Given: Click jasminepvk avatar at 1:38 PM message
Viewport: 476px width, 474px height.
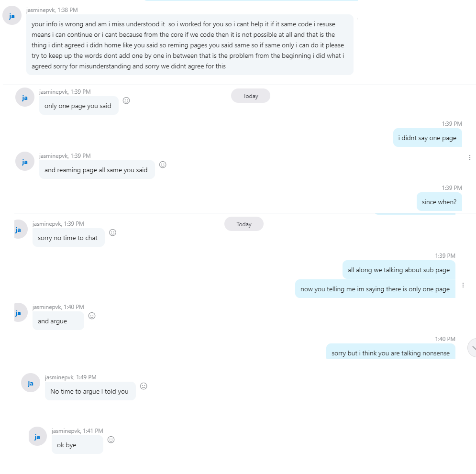Looking at the screenshot, I should coord(12,15).
